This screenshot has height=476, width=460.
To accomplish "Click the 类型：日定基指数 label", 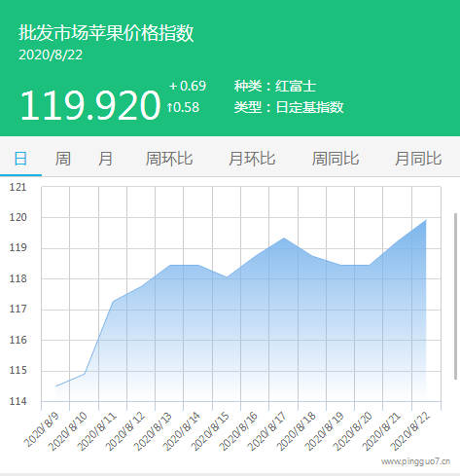I will click(x=289, y=107).
